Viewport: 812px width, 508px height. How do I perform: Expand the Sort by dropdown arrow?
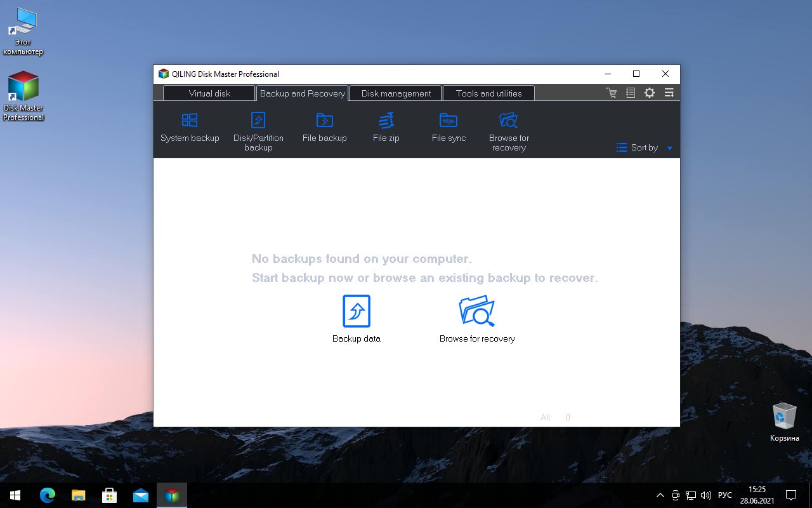[x=670, y=148]
